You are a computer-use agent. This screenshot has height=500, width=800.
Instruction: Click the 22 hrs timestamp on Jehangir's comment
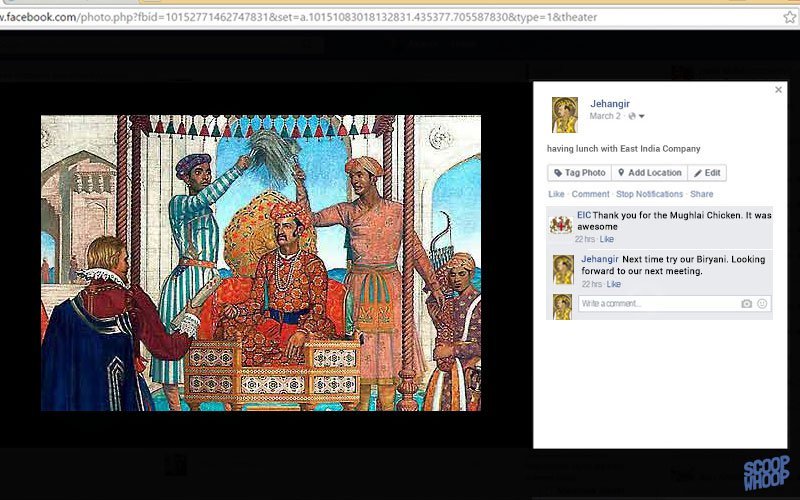[x=591, y=284]
